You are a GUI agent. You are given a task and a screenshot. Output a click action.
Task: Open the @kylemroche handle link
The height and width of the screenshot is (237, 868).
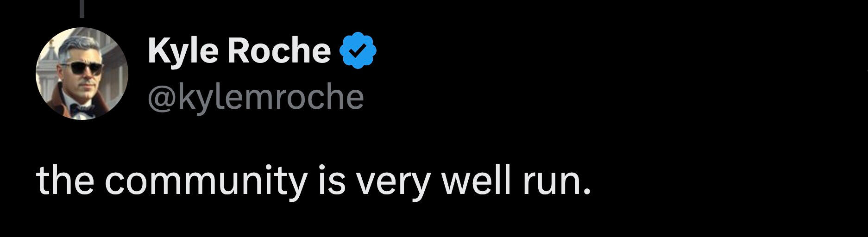[256, 97]
